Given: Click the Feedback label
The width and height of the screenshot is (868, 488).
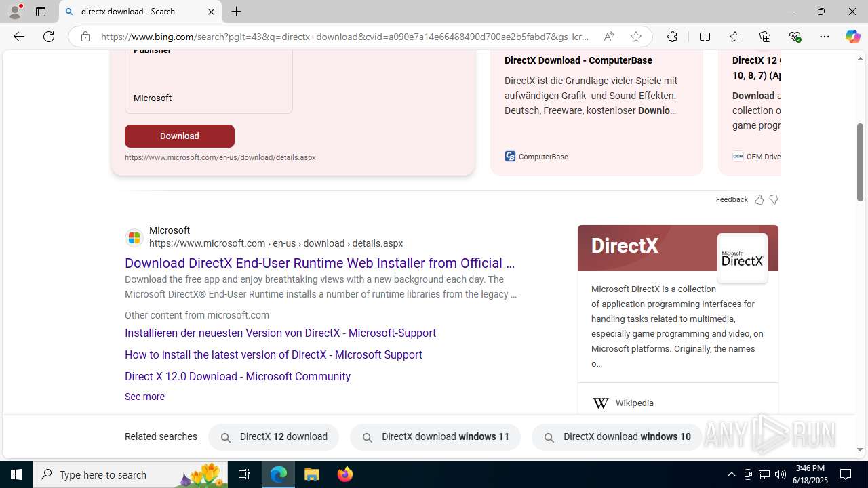Looking at the screenshot, I should (x=732, y=199).
